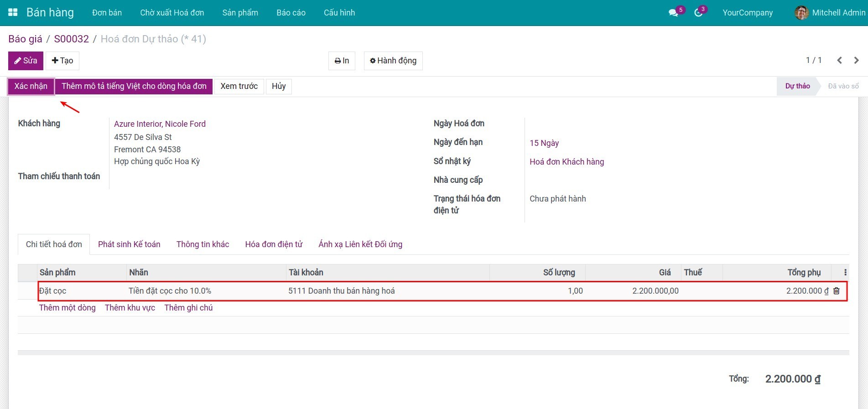Go to previous record arrow
The height and width of the screenshot is (409, 868).
(839, 60)
